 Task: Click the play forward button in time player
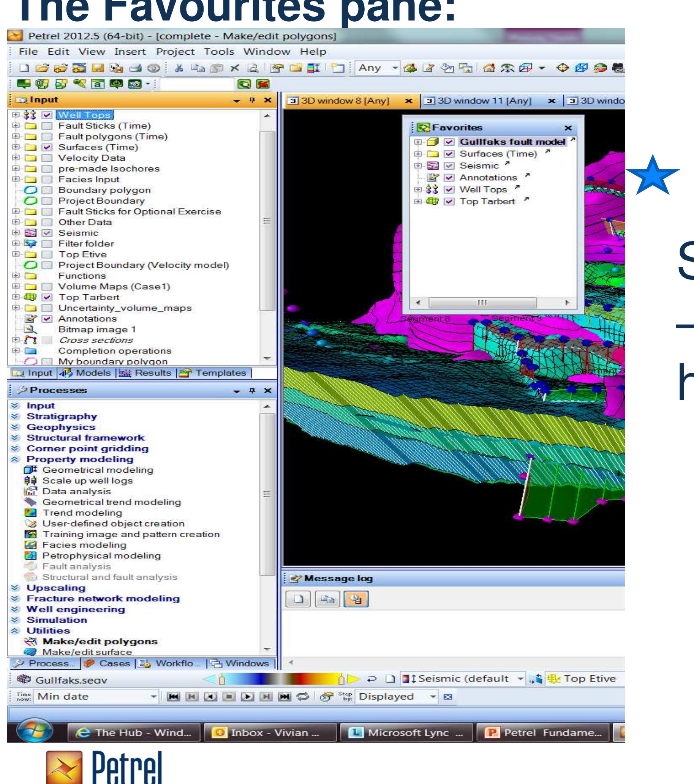[248, 697]
